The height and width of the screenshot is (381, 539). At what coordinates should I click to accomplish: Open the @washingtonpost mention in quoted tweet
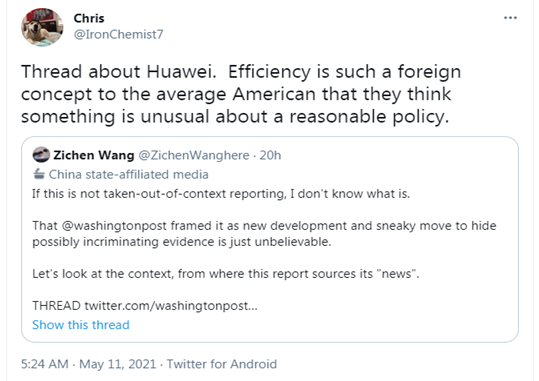click(114, 226)
